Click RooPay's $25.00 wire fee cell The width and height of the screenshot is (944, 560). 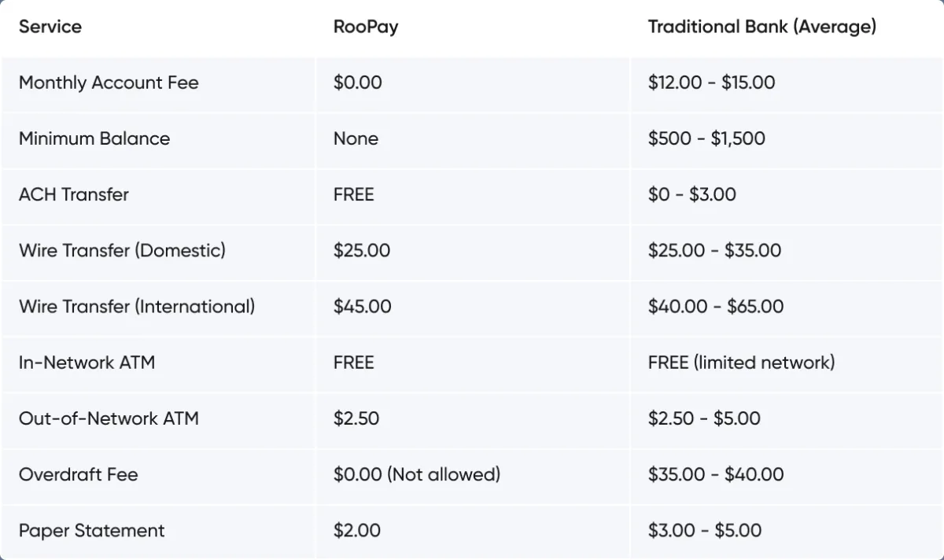[362, 250]
